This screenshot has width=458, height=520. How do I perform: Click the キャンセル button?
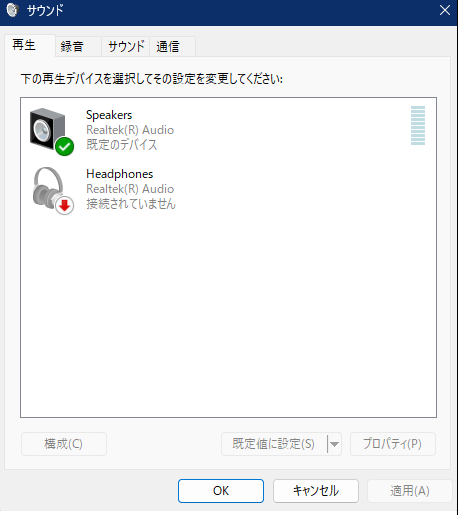pyautogui.click(x=316, y=491)
